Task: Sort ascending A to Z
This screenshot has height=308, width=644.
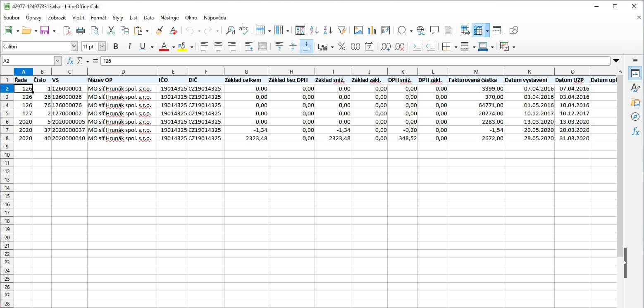Action: [314, 30]
